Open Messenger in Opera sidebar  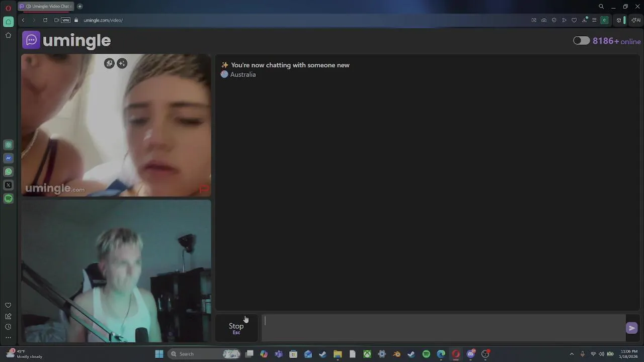point(8,158)
